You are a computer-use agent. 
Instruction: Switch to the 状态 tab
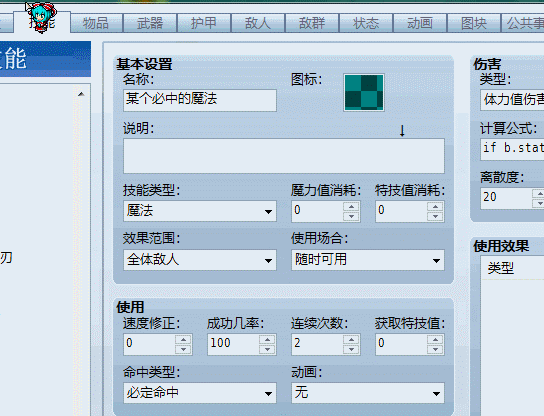pos(366,23)
